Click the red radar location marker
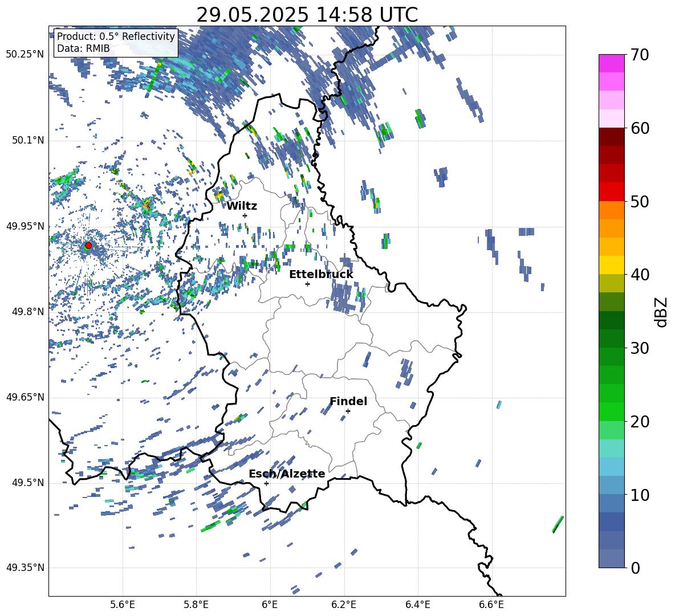 (88, 245)
